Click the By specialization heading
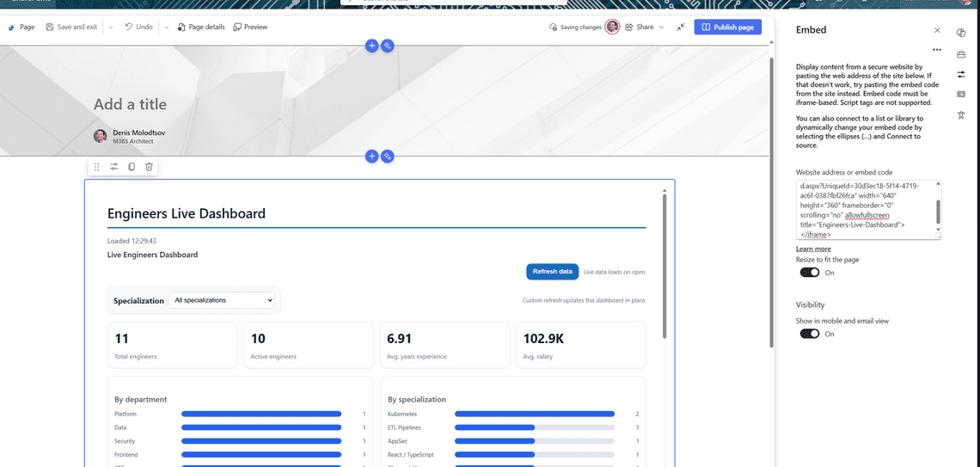This screenshot has height=467, width=980. (417, 399)
